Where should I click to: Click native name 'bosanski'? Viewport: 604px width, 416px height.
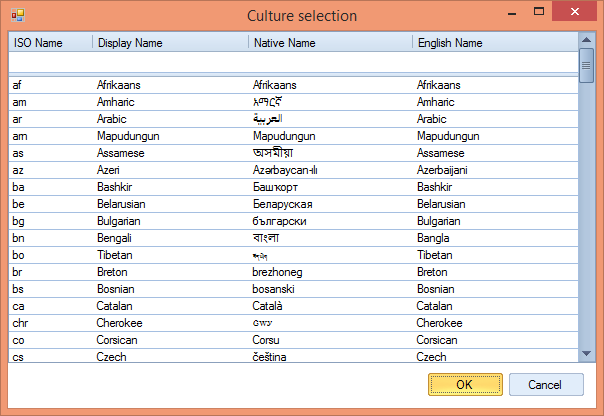click(273, 289)
